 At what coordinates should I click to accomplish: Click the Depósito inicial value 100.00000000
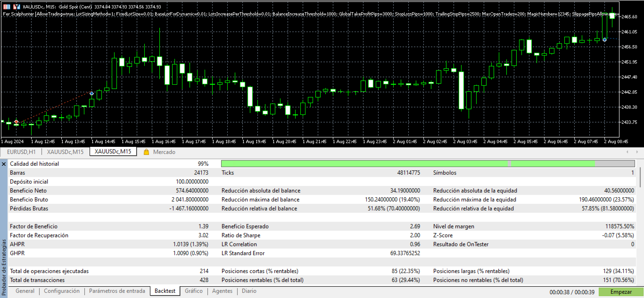(192, 182)
